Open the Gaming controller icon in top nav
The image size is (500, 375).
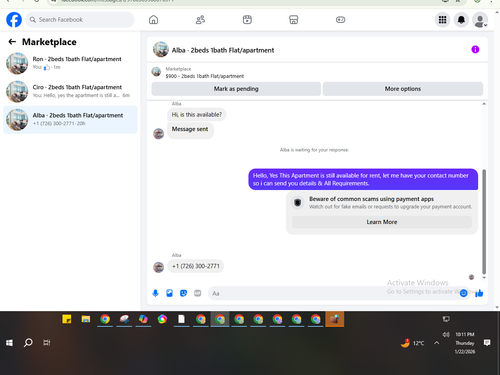point(340,20)
